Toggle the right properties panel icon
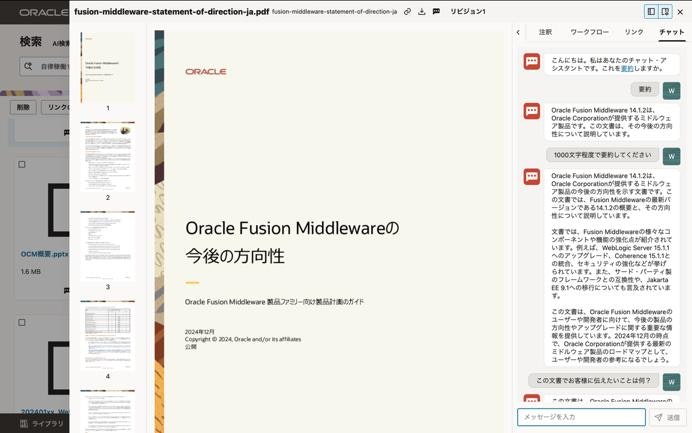Image resolution: width=692 pixels, height=433 pixels. pyautogui.click(x=665, y=12)
